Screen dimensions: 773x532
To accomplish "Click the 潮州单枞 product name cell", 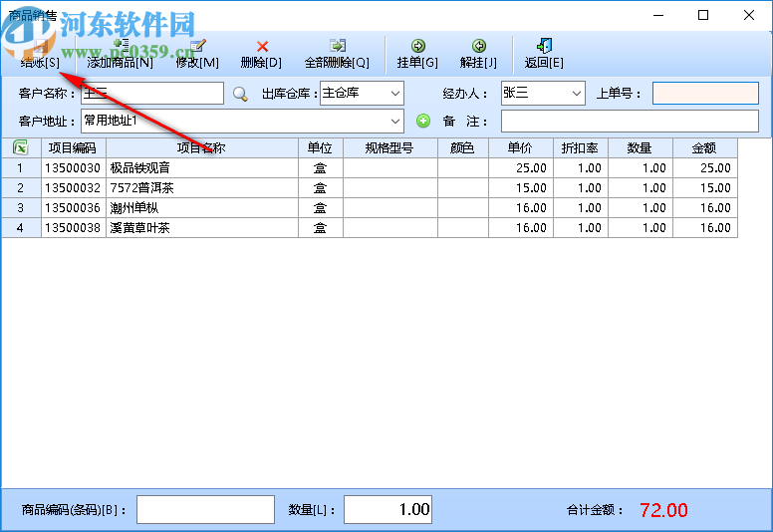I will pyautogui.click(x=202, y=208).
